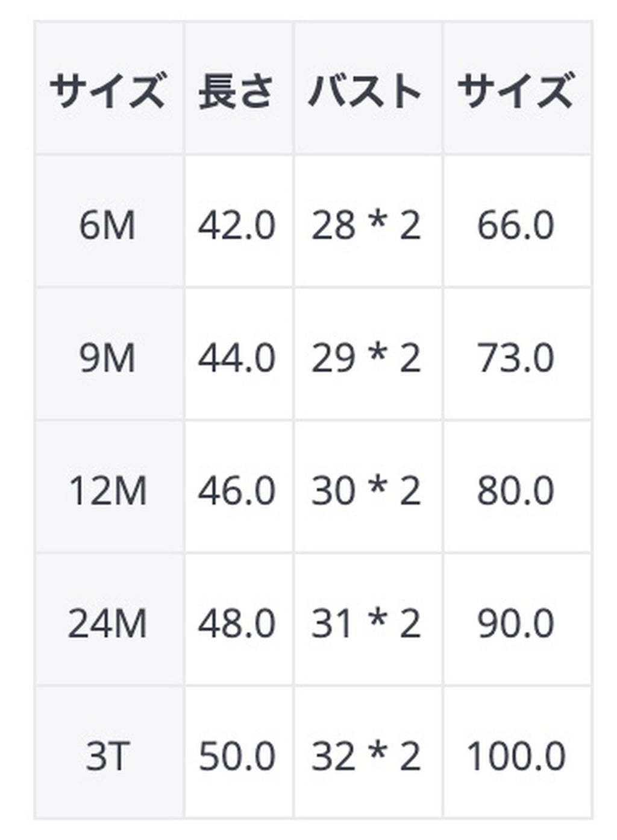Click the 長さ column header
The width and height of the screenshot is (617, 840).
(x=237, y=91)
